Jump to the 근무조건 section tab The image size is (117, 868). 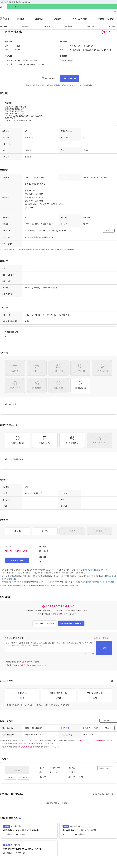pyautogui.click(x=25, y=26)
